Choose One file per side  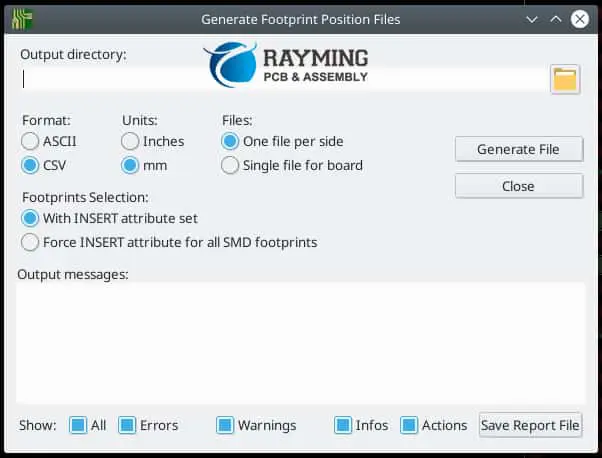[x=231, y=141]
